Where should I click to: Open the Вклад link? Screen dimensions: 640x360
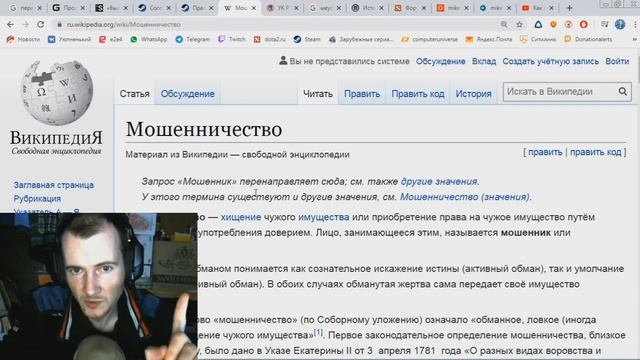(484, 61)
